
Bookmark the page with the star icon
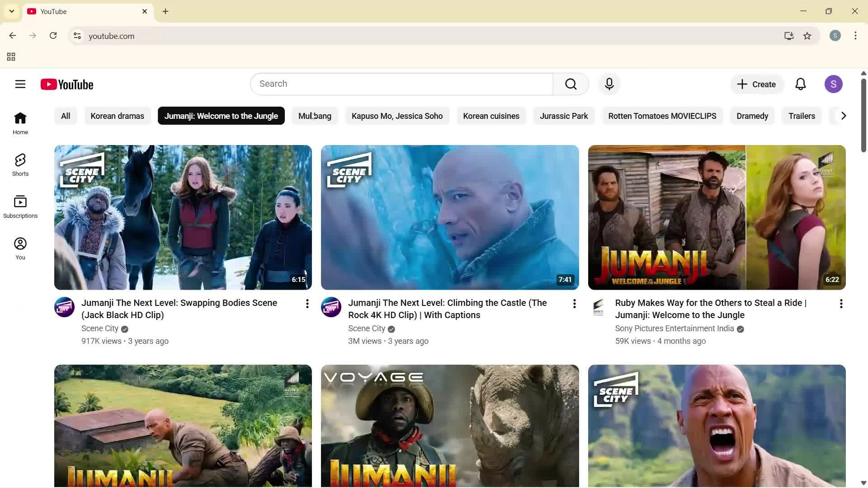click(807, 36)
